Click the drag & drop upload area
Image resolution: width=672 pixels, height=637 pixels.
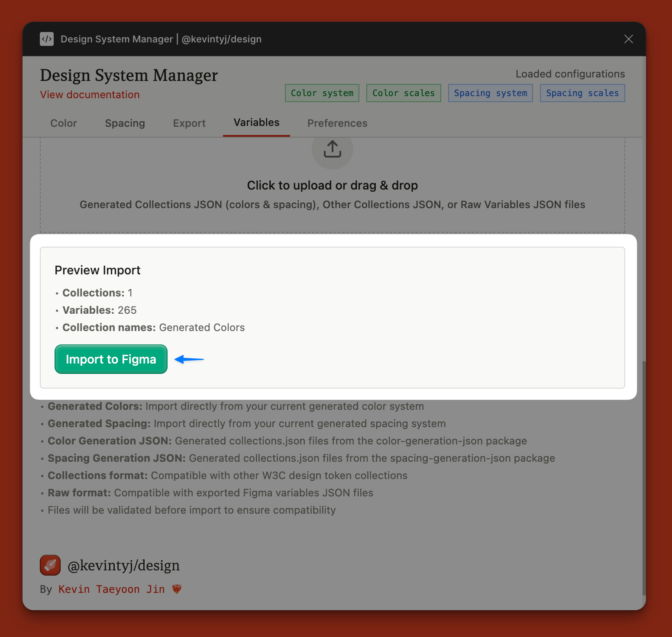point(332,185)
